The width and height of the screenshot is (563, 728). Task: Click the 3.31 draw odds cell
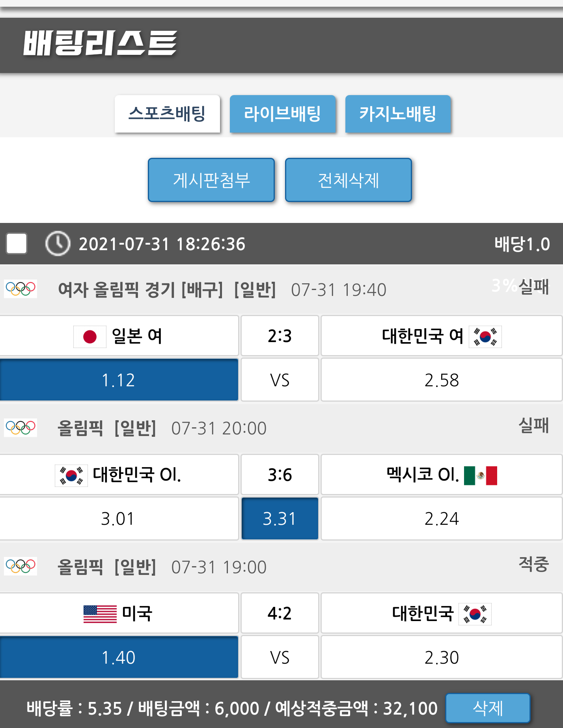point(280,518)
